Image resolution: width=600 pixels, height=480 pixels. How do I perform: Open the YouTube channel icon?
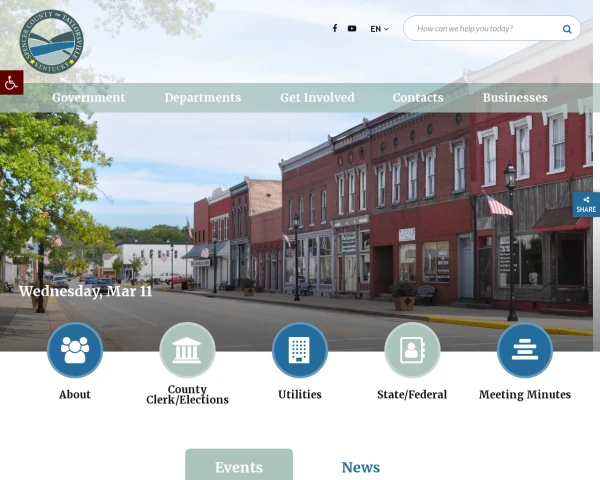[x=352, y=29]
